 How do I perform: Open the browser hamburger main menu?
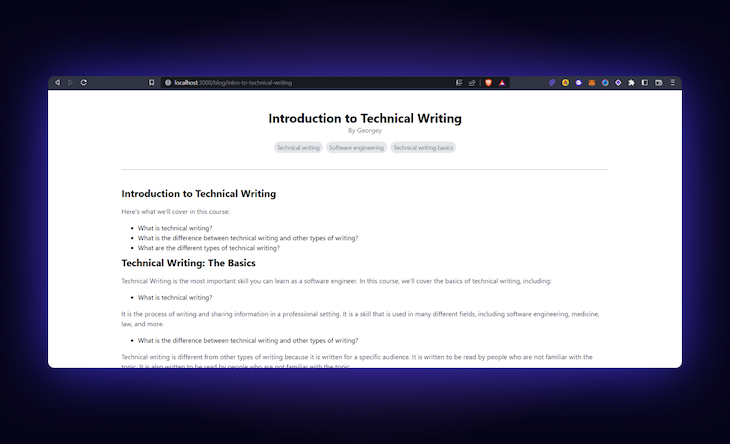[672, 82]
